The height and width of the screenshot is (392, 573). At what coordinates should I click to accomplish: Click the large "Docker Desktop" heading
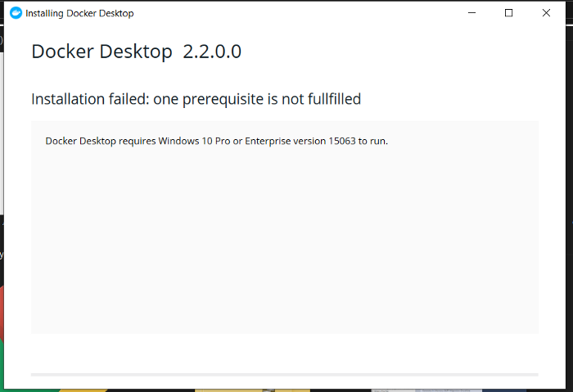(102, 52)
